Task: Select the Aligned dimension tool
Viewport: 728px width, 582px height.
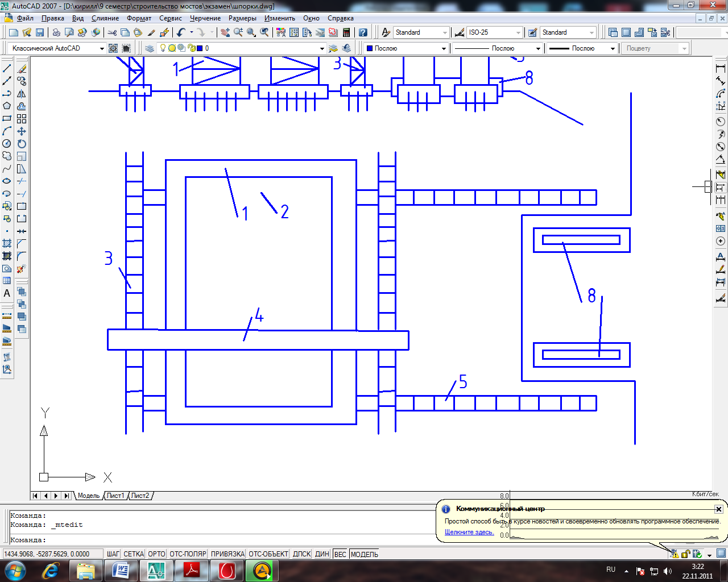Action: [x=721, y=81]
